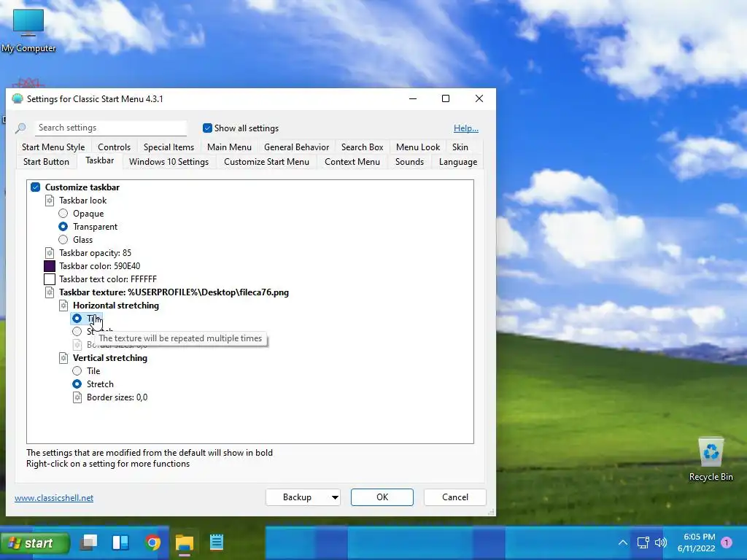Open the Backup dropdown arrow
747x560 pixels.
[335, 497]
